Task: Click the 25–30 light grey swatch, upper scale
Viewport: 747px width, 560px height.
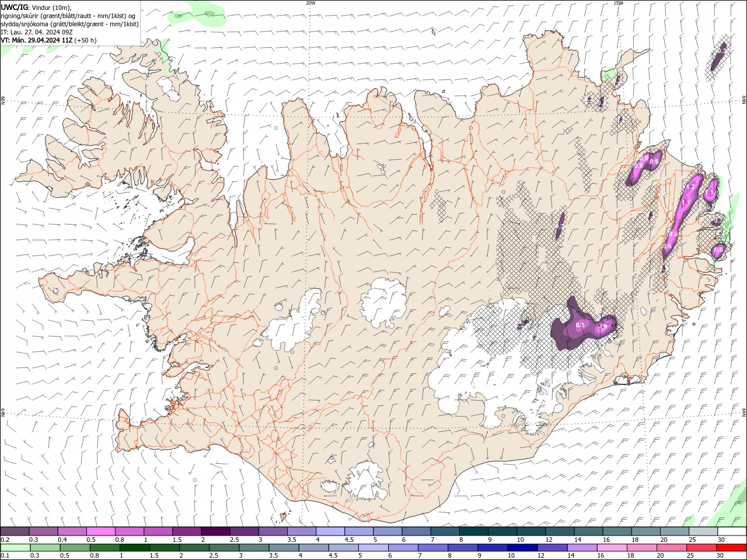Action: click(703, 531)
